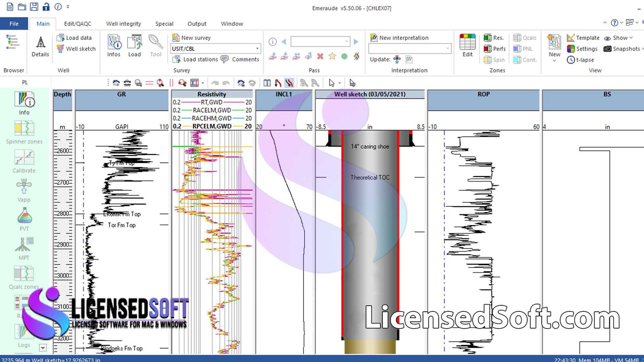Click the green circle pass icon
The image size is (644, 362).
[344, 56]
